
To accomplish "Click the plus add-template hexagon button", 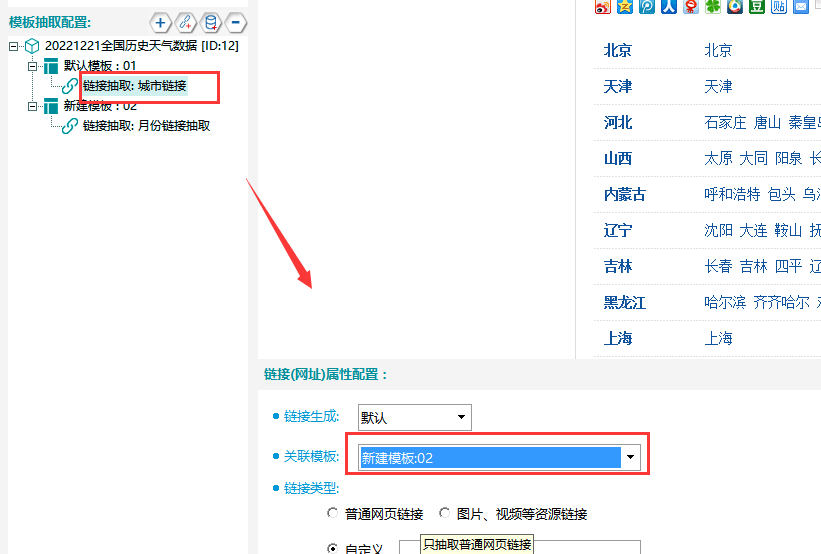I will click(160, 22).
